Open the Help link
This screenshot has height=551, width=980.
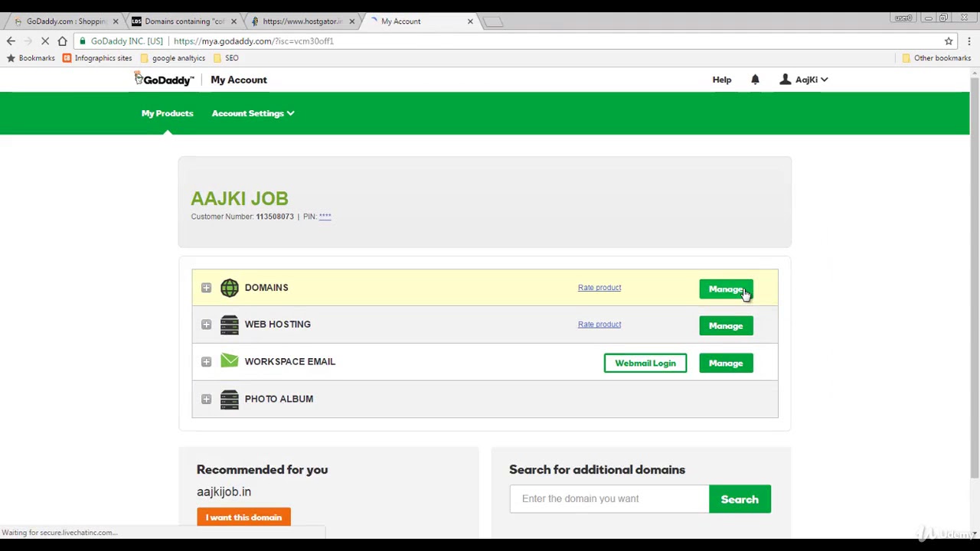click(x=721, y=80)
